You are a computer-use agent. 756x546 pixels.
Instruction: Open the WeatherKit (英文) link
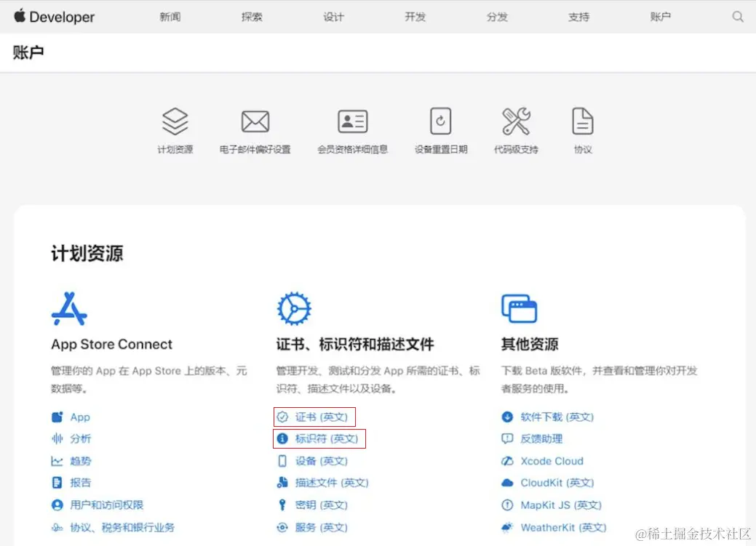[564, 527]
